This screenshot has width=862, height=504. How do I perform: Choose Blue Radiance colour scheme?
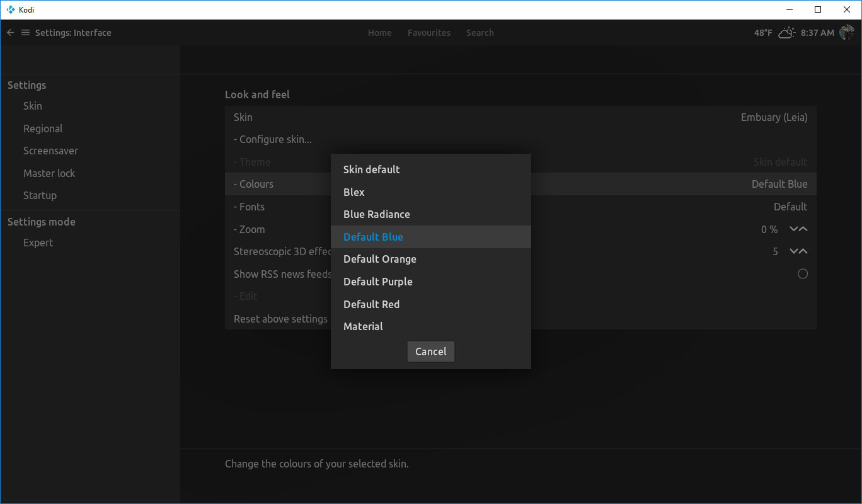(x=431, y=214)
